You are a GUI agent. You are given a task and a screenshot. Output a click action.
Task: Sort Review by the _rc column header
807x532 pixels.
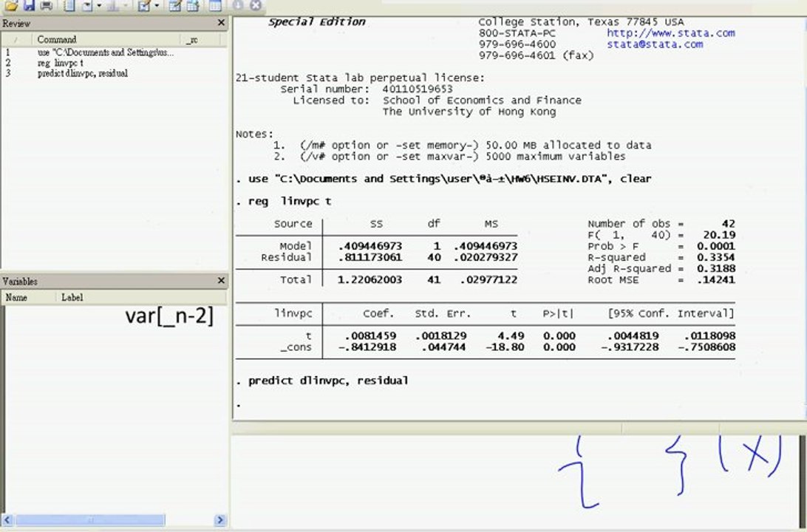point(200,40)
